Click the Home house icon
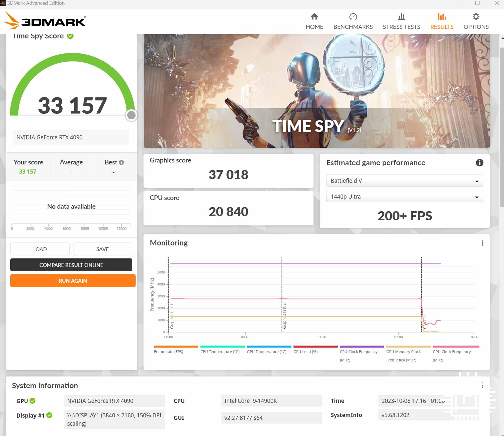Viewport: 504px width, 436px height. (314, 16)
